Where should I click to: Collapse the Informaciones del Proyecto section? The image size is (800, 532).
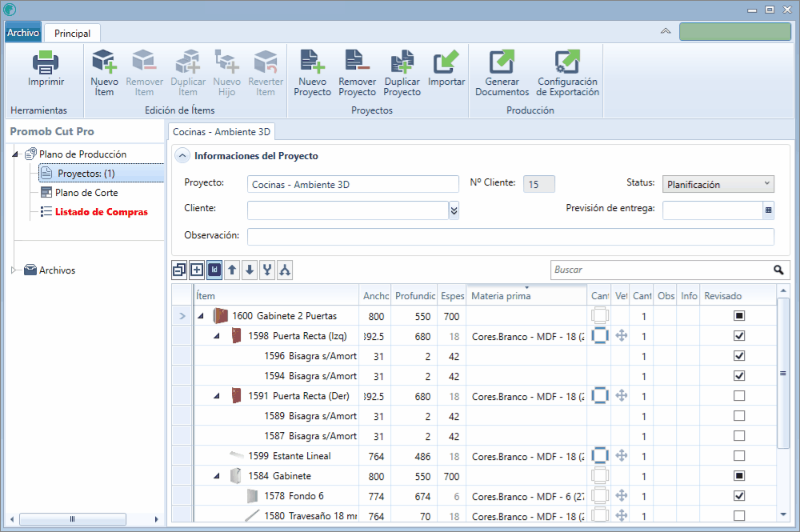click(x=182, y=155)
